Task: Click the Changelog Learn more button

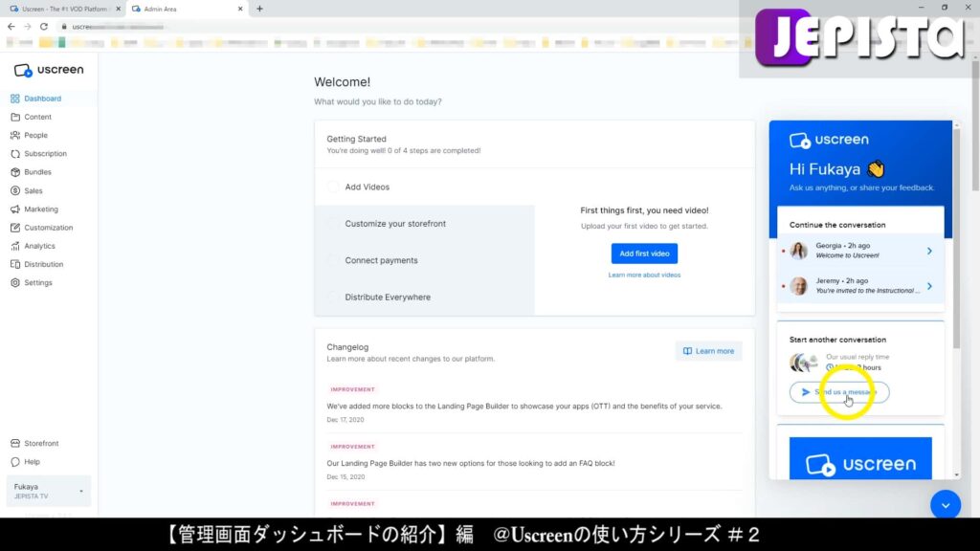Action: click(x=709, y=351)
